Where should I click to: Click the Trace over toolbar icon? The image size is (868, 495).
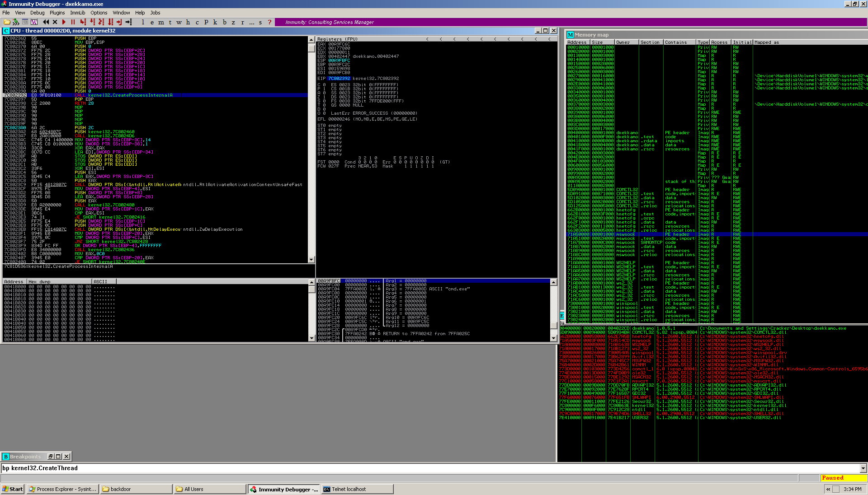(x=110, y=22)
